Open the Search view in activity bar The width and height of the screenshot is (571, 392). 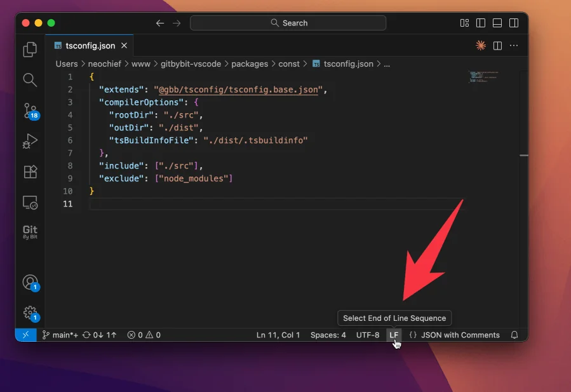click(30, 79)
